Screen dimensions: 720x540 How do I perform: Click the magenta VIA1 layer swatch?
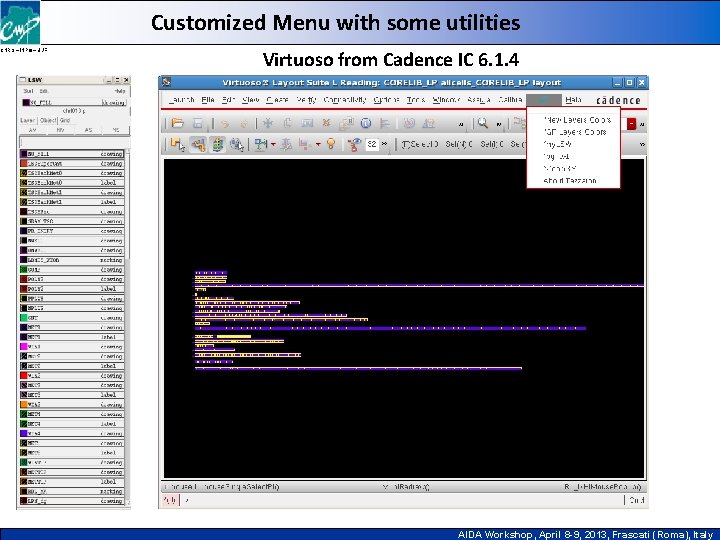click(23, 347)
